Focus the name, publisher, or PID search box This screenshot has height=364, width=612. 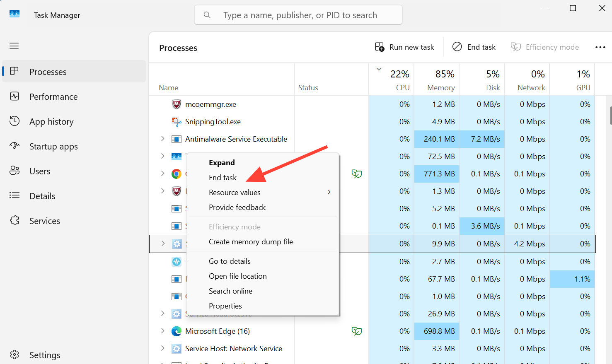298,15
